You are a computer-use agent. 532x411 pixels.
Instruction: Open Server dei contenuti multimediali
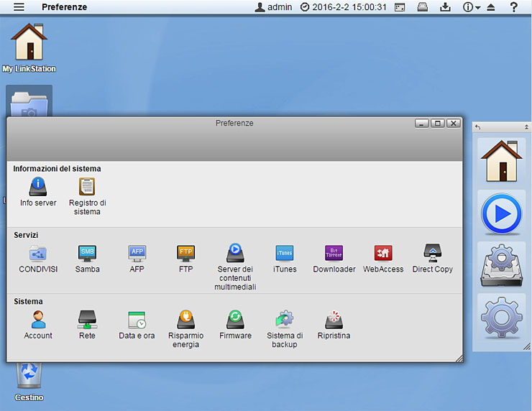pyautogui.click(x=235, y=254)
